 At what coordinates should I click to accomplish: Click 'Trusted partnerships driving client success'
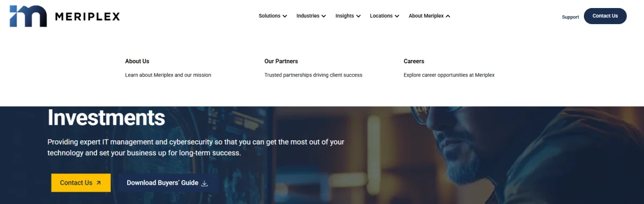313,75
